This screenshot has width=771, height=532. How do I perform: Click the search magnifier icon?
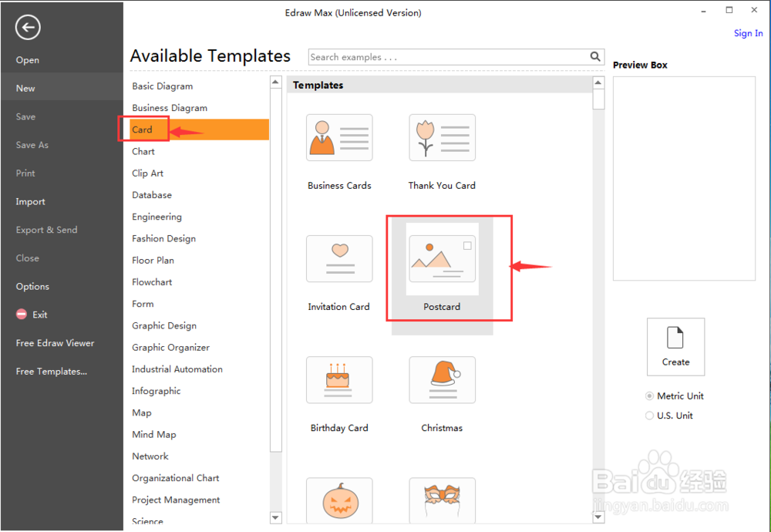[x=595, y=56]
